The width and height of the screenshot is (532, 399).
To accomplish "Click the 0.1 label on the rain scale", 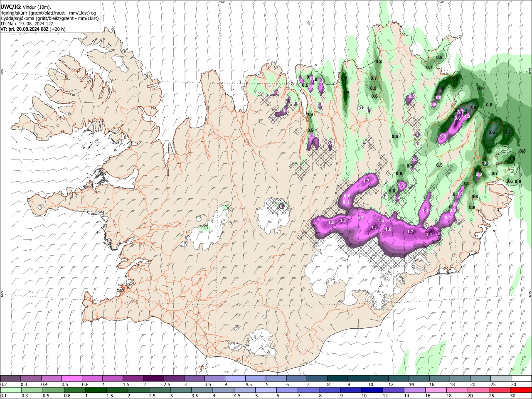I will coord(4,396).
